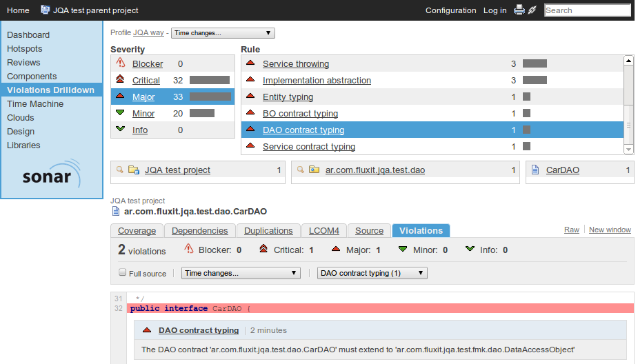Click the permalink icon beside the printer

click(532, 10)
